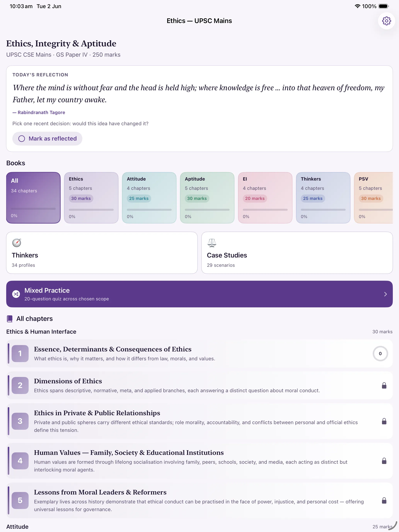The width and height of the screenshot is (399, 532).
Task: Tap lock icon on Lessons from Moral Leaders
Action: pos(384,500)
